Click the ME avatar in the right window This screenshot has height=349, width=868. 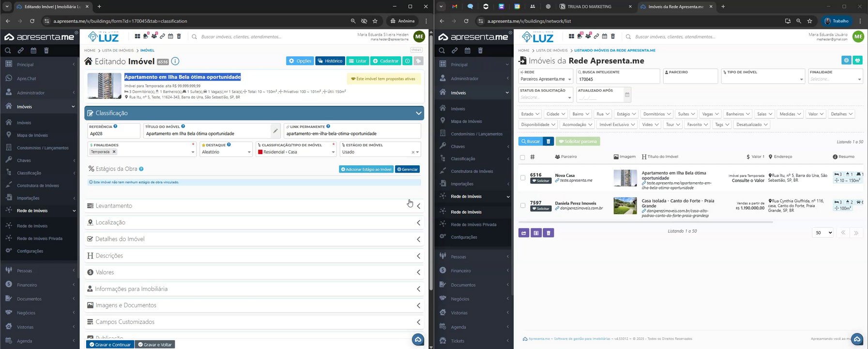pyautogui.click(x=858, y=36)
